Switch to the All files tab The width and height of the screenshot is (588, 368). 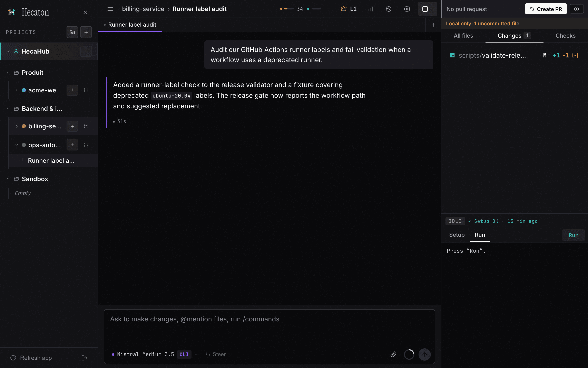[x=463, y=36]
